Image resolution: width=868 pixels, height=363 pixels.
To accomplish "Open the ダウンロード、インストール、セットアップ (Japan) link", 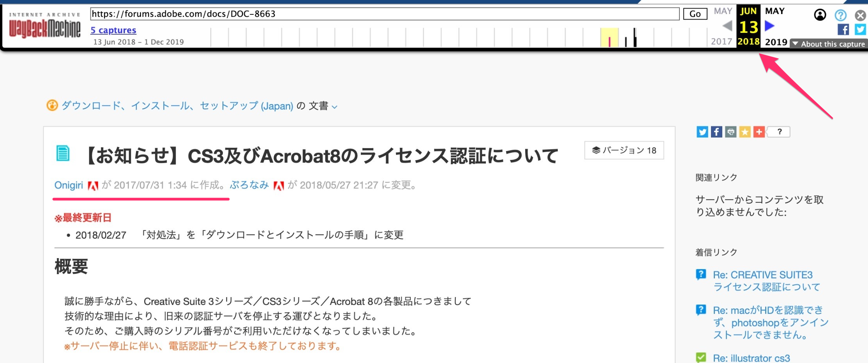I will (x=177, y=106).
